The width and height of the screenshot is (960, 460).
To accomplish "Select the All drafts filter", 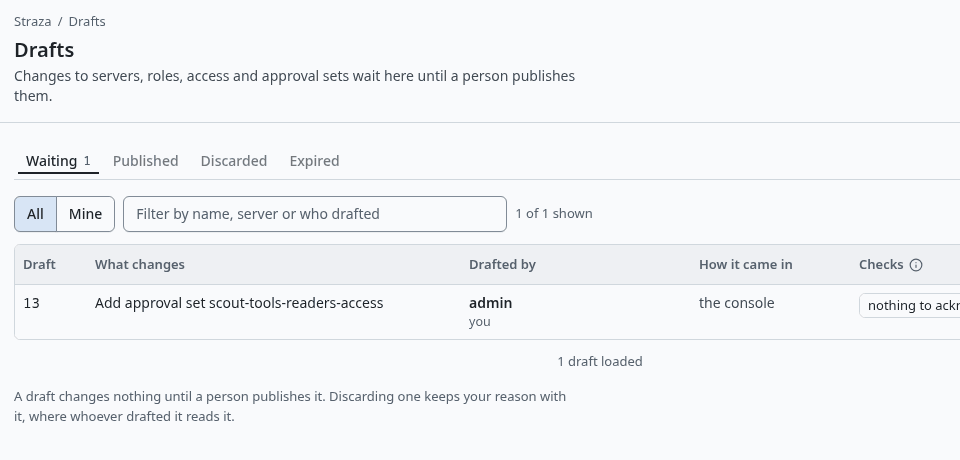I will tap(36, 214).
